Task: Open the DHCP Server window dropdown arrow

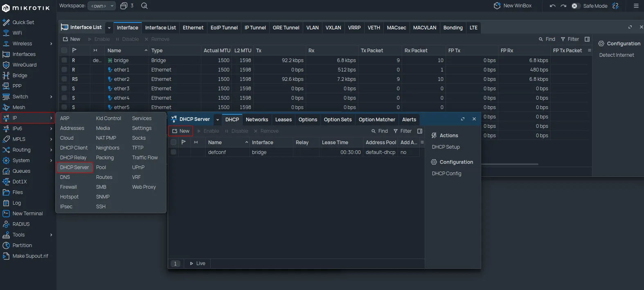Action: pos(218,120)
